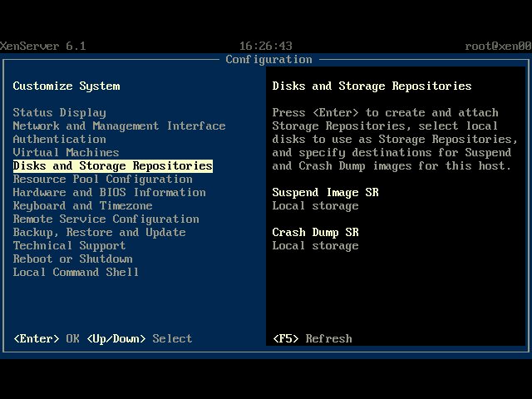Select Remote Service Configuration
Screen dimensions: 532x399
106,219
